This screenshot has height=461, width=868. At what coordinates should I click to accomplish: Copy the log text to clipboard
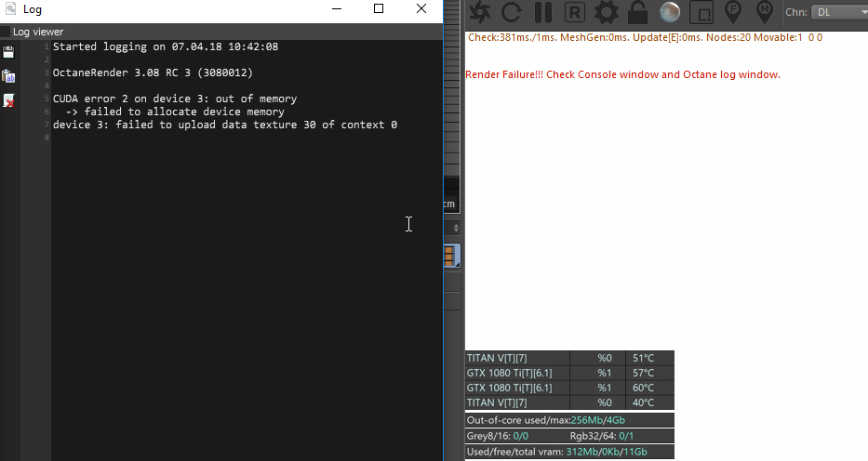tap(8, 76)
